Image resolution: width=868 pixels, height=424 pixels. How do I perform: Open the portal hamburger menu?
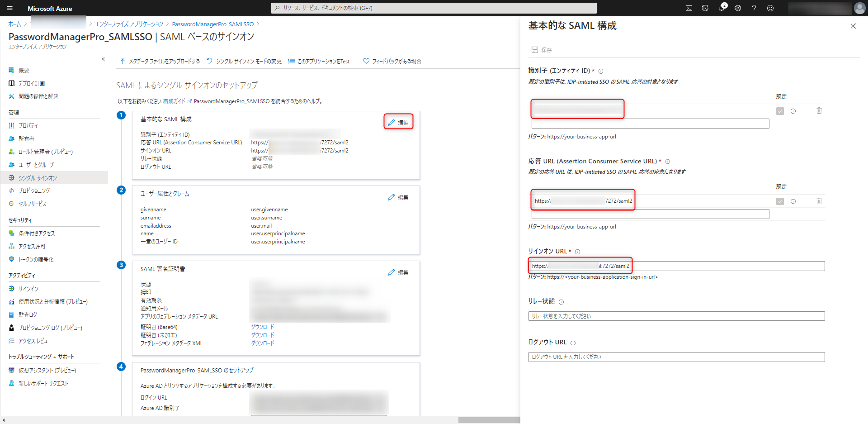9,8
